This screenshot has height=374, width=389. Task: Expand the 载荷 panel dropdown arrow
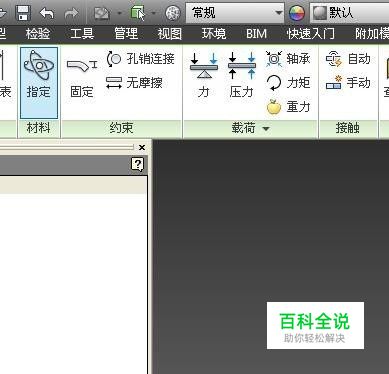tap(266, 128)
